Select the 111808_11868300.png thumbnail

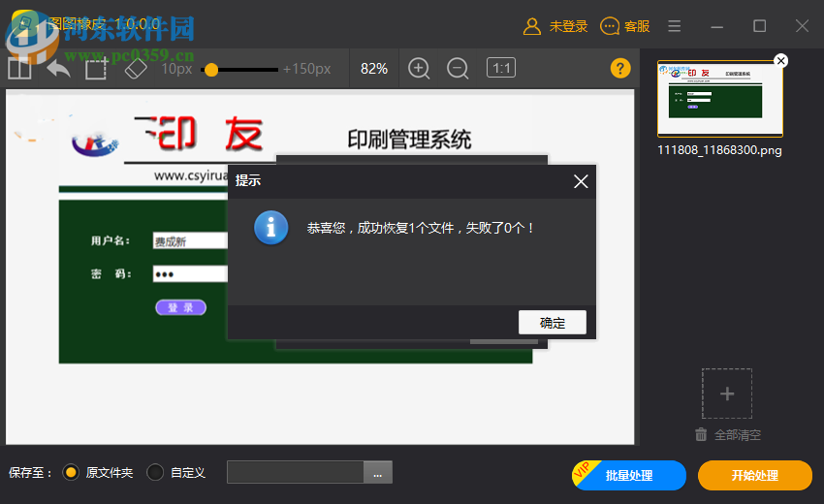tap(720, 98)
